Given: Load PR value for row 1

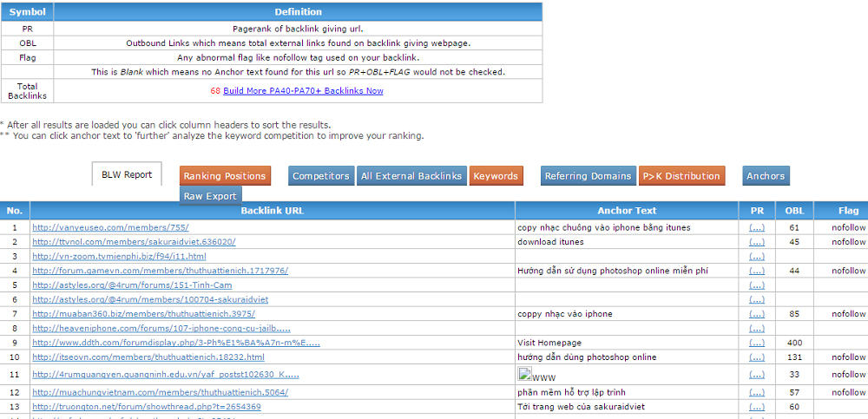Looking at the screenshot, I should [757, 227].
